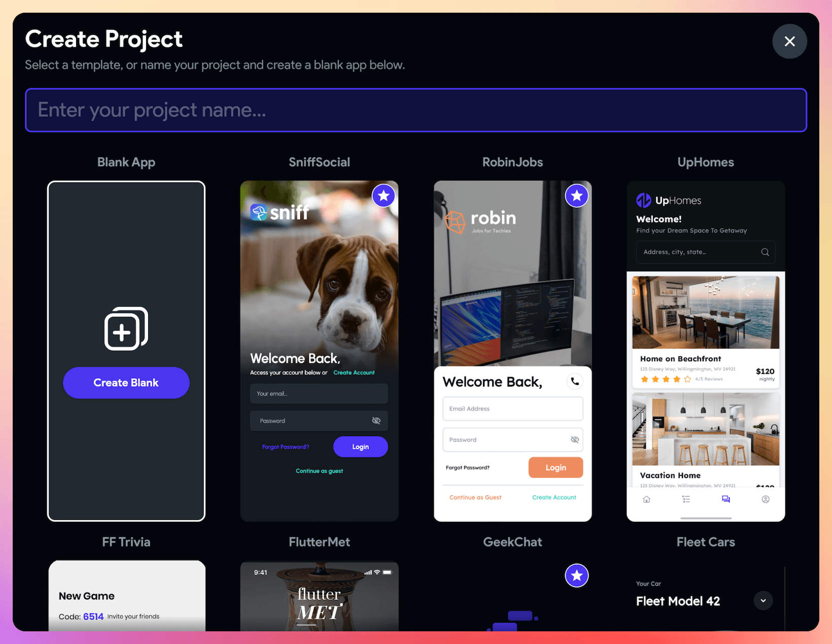This screenshot has width=832, height=644.
Task: Click the Create Account link in SniffSocial preview
Action: point(354,373)
